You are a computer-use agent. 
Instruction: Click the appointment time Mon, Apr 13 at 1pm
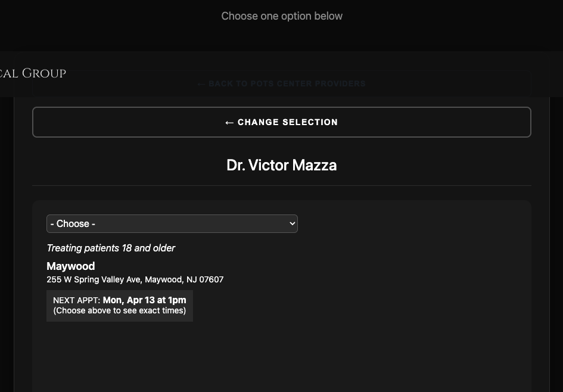144,300
